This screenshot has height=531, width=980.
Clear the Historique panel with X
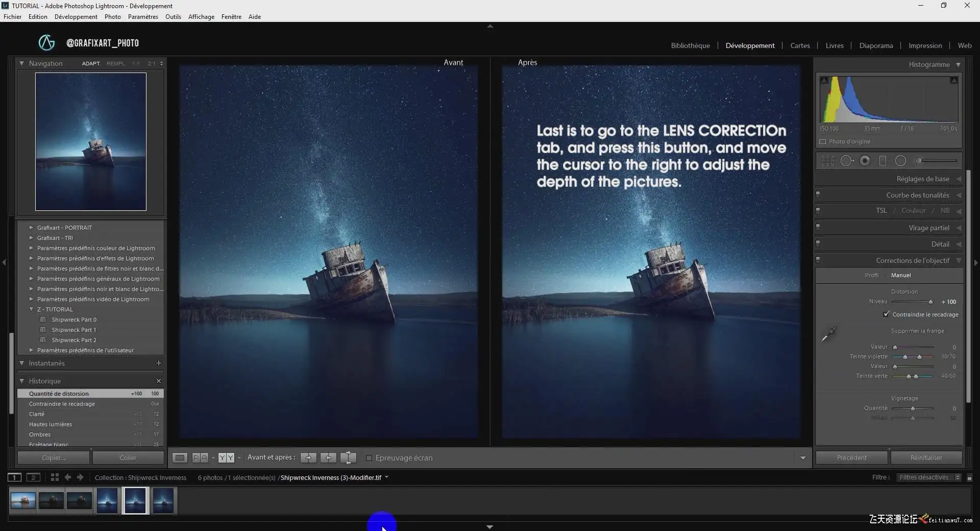pyautogui.click(x=158, y=381)
